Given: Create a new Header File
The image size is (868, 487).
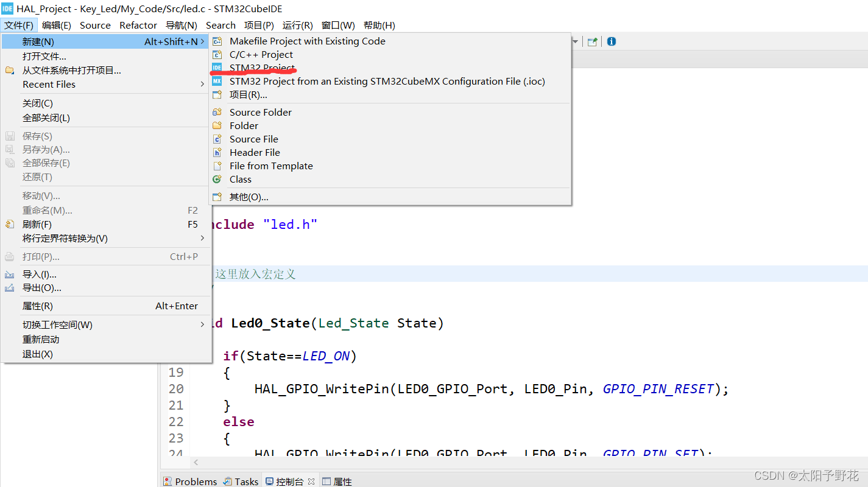Looking at the screenshot, I should coord(390,152).
